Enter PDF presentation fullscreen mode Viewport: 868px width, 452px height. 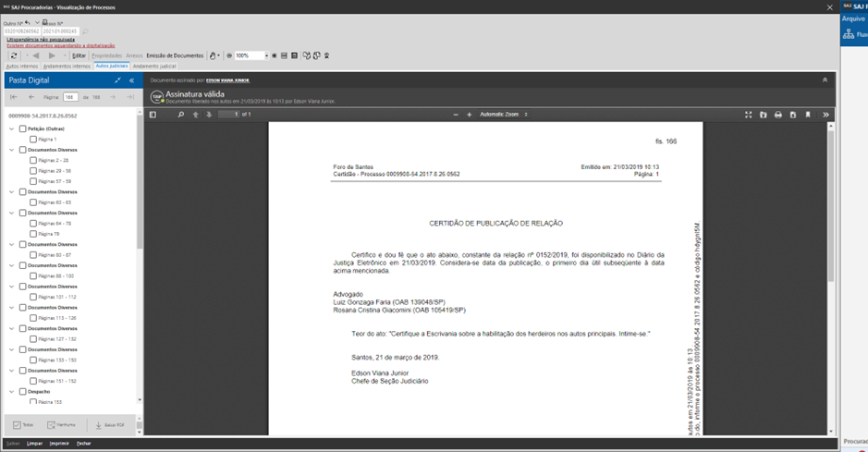point(748,115)
